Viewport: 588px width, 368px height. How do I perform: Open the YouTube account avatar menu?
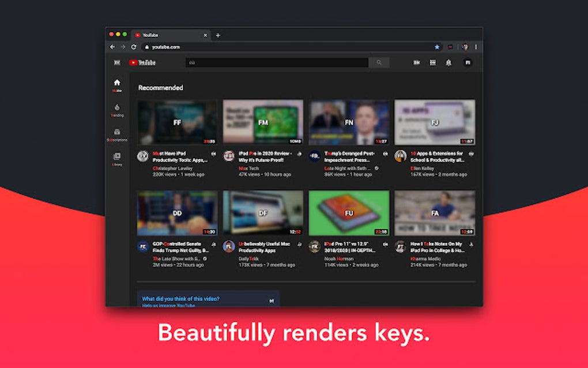(468, 63)
